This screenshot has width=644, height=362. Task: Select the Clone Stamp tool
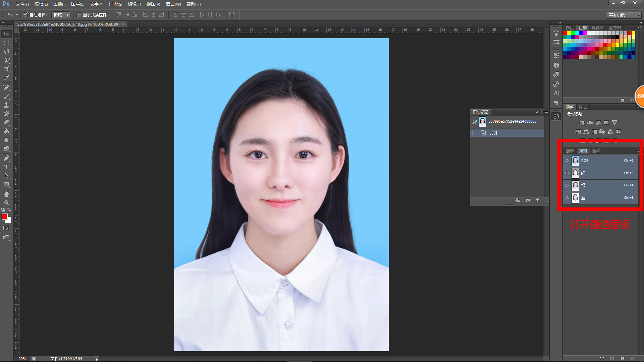(x=6, y=105)
